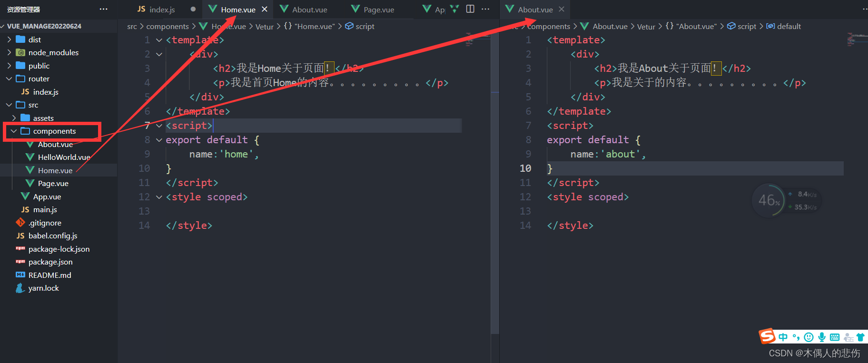Expand the dist folder
This screenshot has height=363, width=868.
point(10,39)
